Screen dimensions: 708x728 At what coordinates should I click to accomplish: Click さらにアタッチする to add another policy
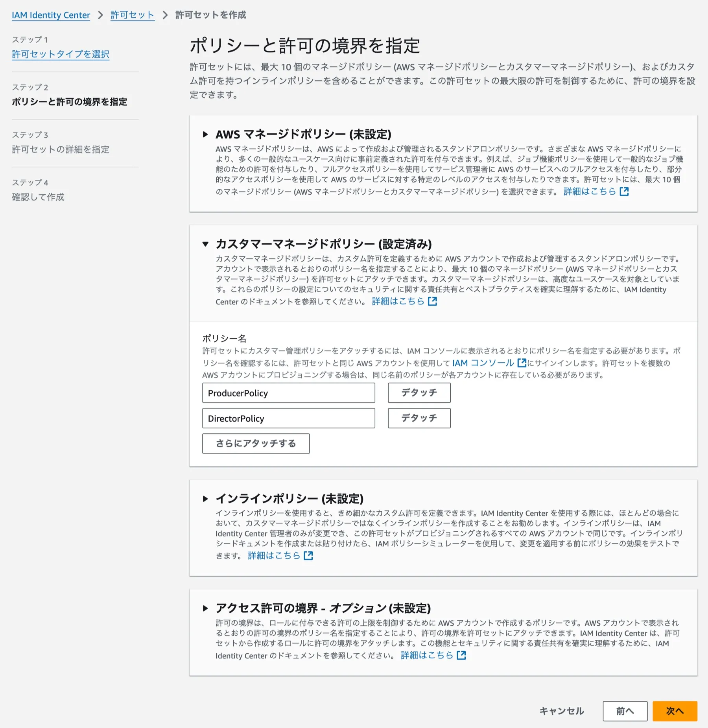point(256,443)
